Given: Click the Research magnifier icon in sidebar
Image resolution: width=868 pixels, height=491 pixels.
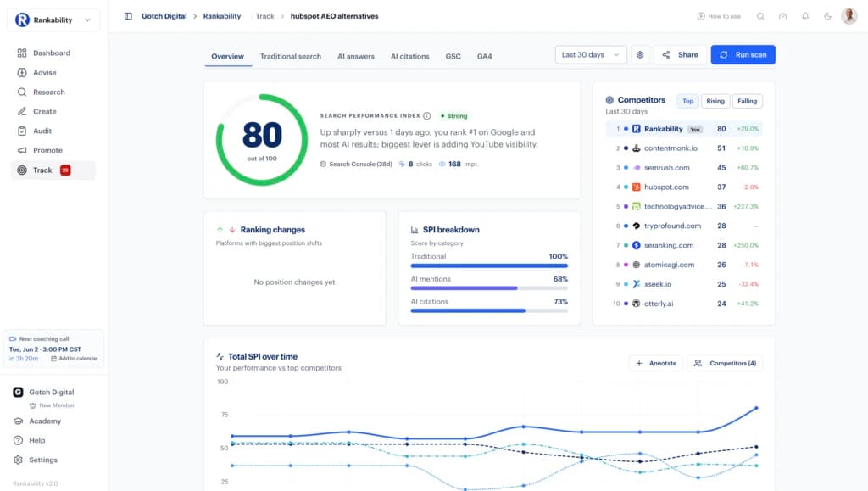Looking at the screenshot, I should click(x=21, y=92).
